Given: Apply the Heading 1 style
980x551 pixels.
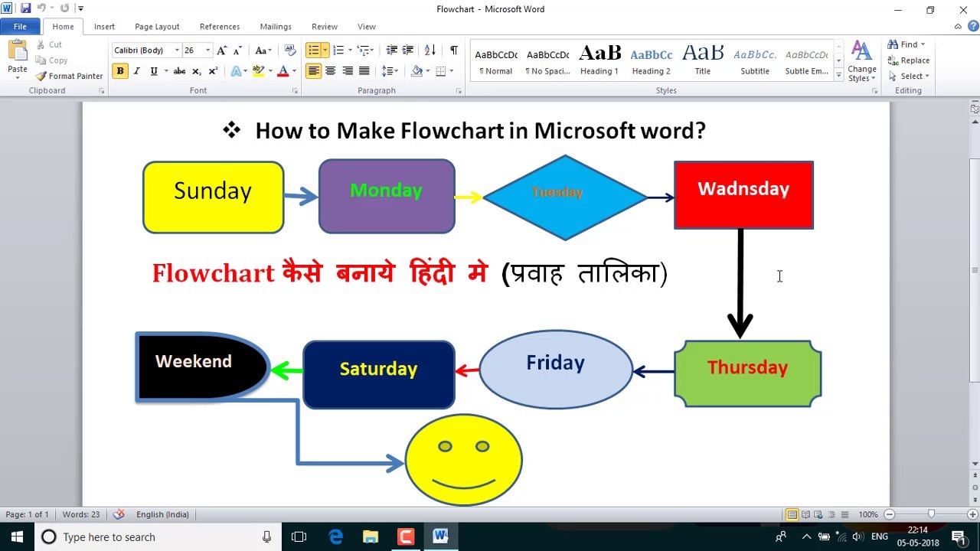Looking at the screenshot, I should click(599, 60).
